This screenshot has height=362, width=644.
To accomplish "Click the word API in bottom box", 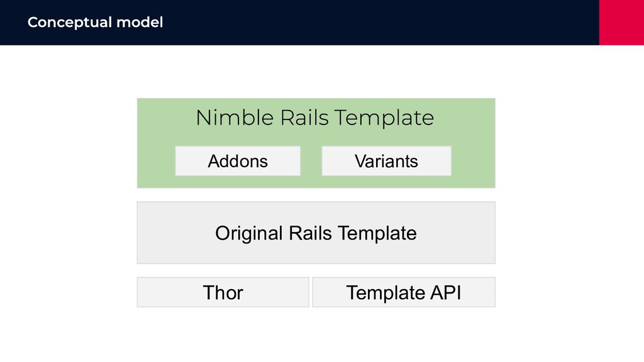I will click(x=446, y=293).
